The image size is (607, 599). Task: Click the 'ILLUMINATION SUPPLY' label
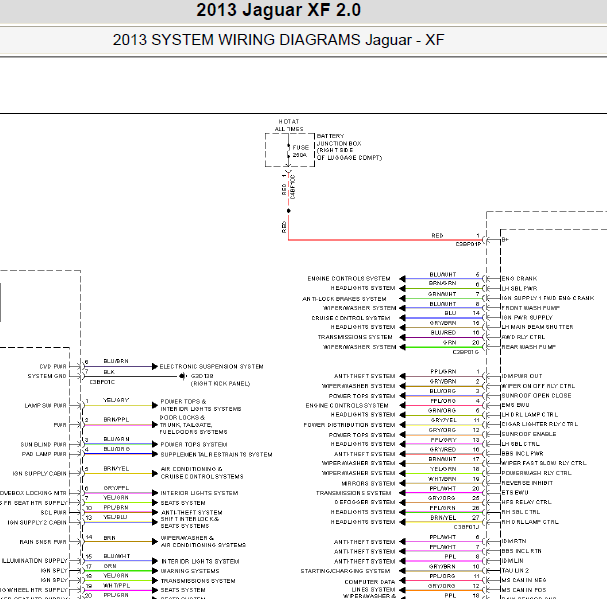point(34,561)
